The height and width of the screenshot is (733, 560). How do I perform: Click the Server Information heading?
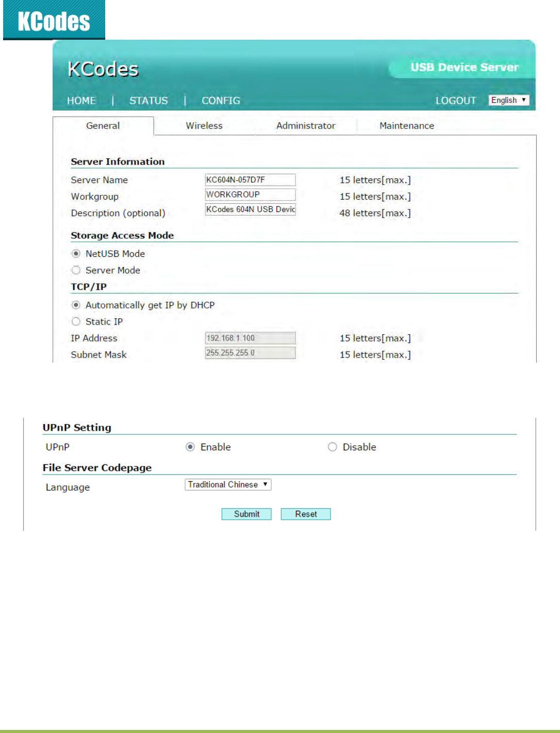tap(118, 161)
